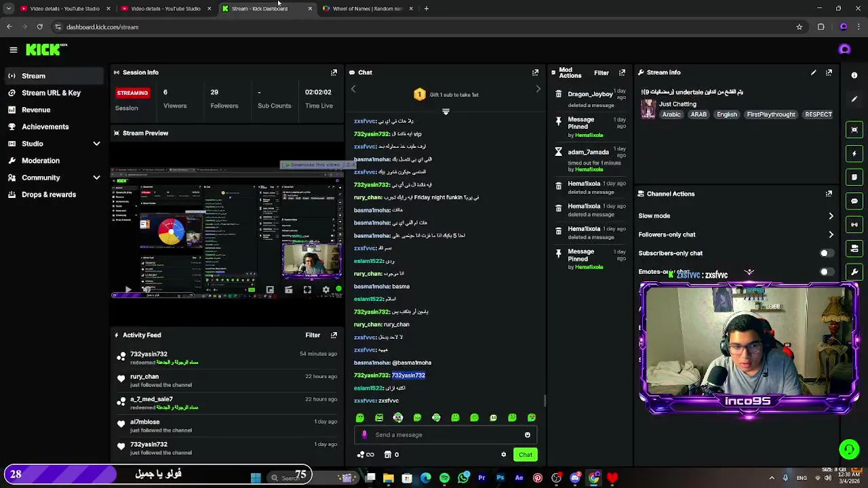Click the Send a message field

coord(446,435)
